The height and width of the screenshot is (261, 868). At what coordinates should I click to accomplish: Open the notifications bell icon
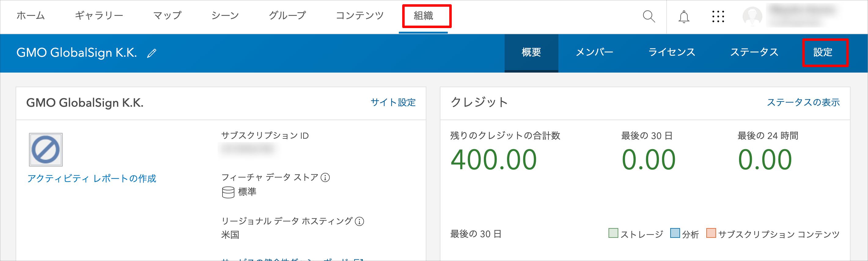tap(684, 16)
